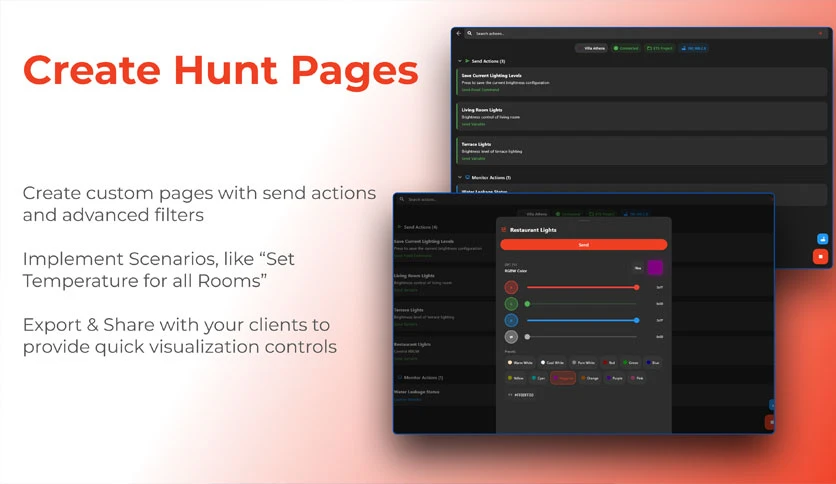Click the dimmed Terrace Lights row in front window
Screen dimensions: 836x484
point(445,317)
